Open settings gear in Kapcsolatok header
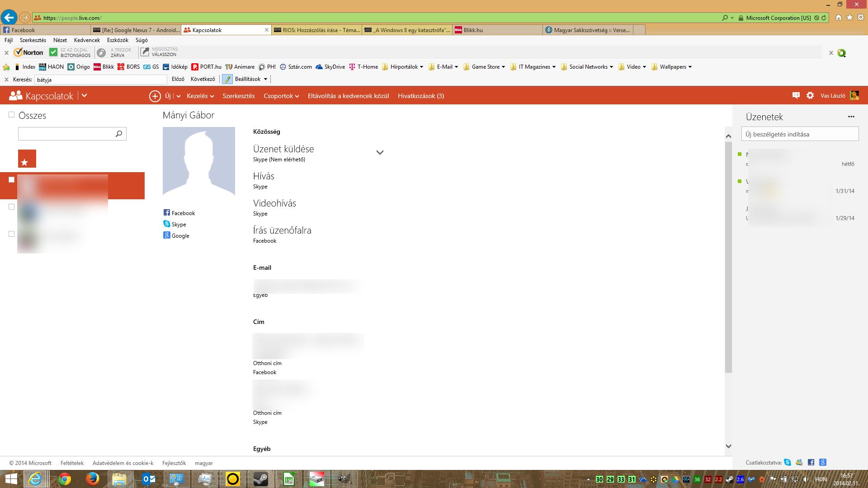 (x=810, y=95)
